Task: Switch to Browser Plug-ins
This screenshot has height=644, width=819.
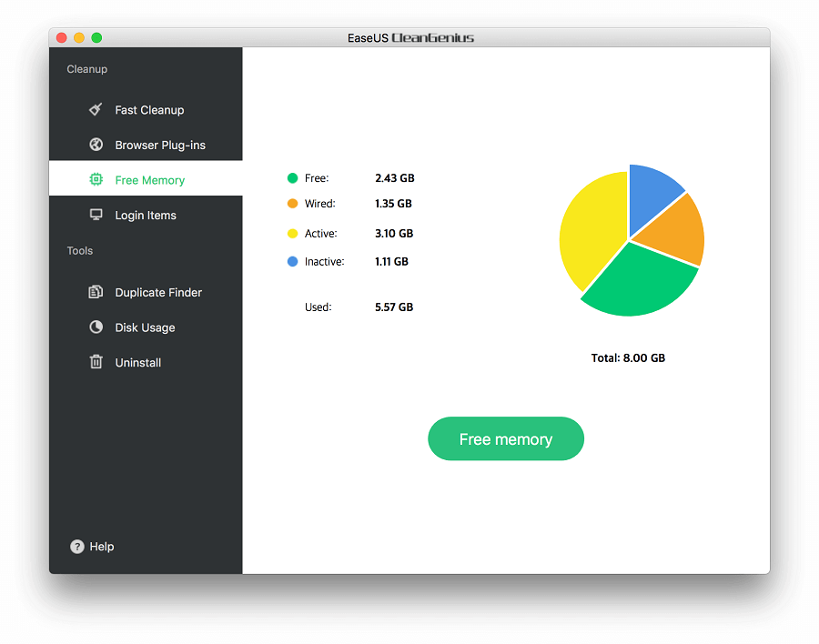Action: coord(146,145)
